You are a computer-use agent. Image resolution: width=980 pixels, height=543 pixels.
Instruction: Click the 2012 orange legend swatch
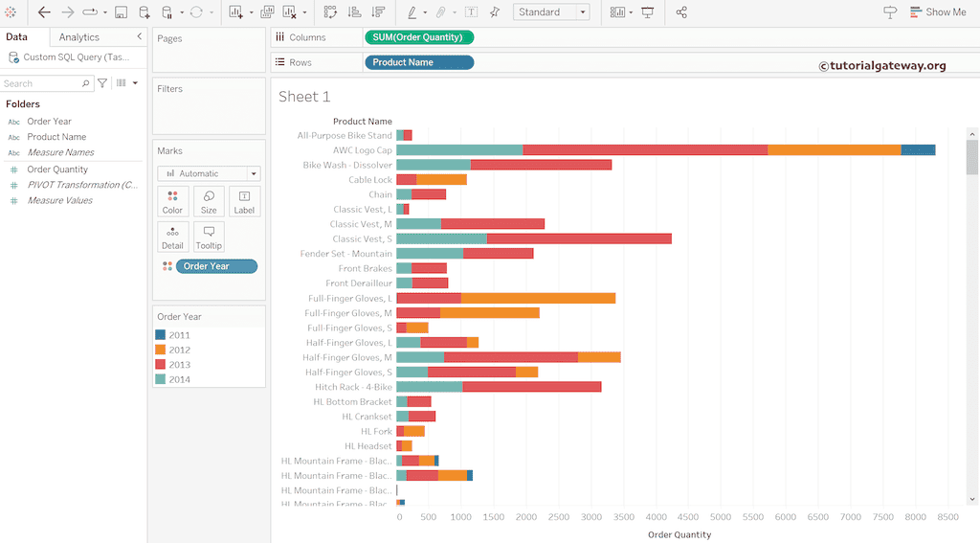160,350
